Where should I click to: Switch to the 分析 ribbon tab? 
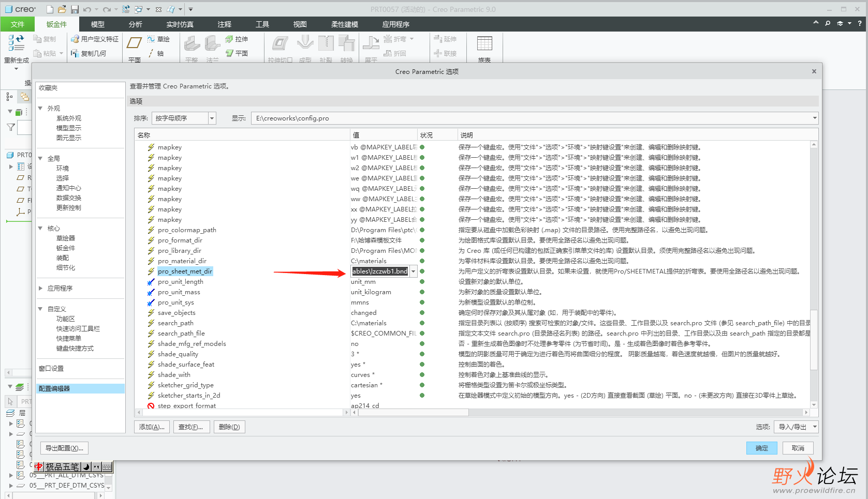[x=136, y=24]
